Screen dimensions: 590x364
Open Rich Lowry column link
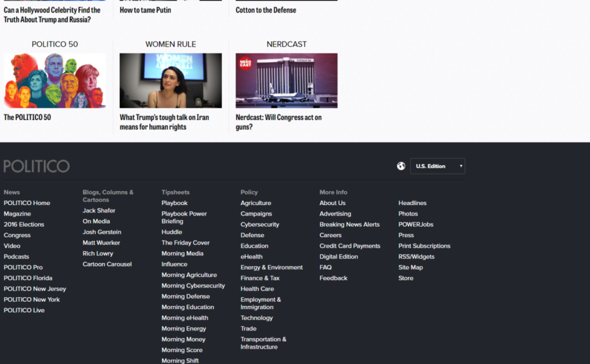98,253
